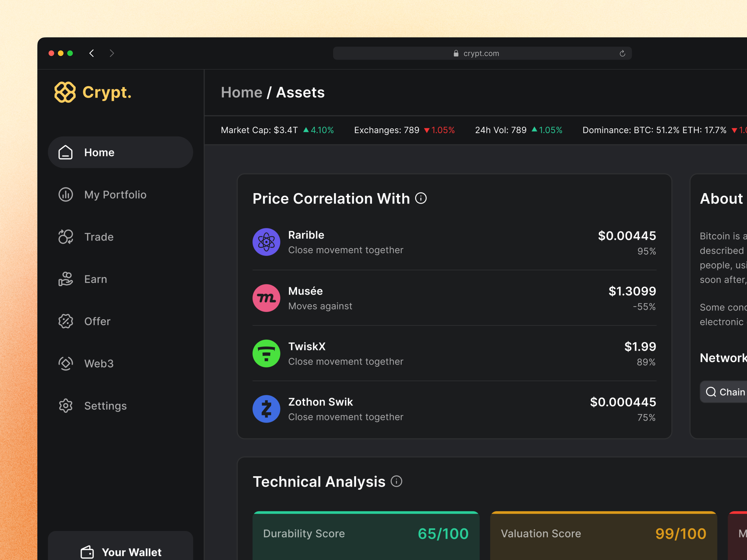Click the browser back navigation arrow

click(91, 53)
